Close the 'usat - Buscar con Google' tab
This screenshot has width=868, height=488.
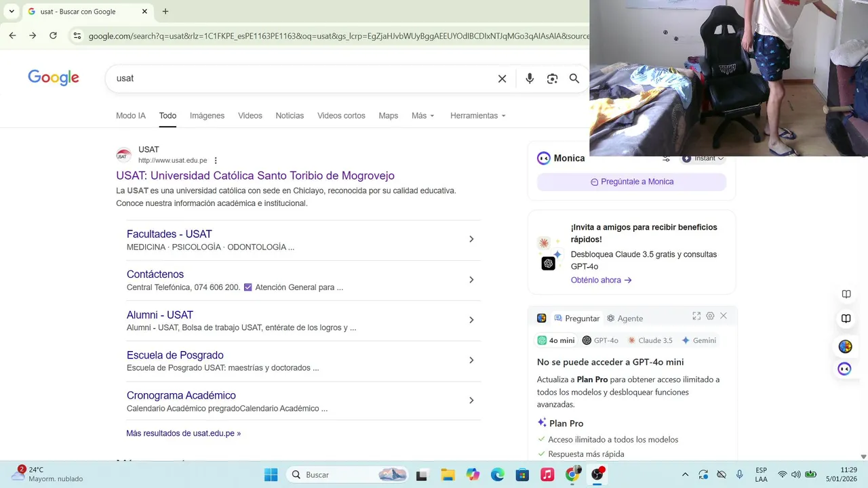[x=144, y=12]
